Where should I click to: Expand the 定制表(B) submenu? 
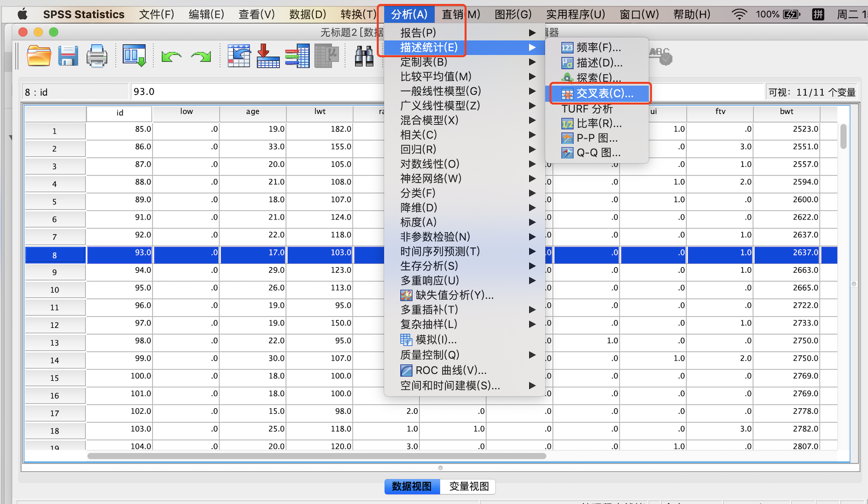coord(465,62)
